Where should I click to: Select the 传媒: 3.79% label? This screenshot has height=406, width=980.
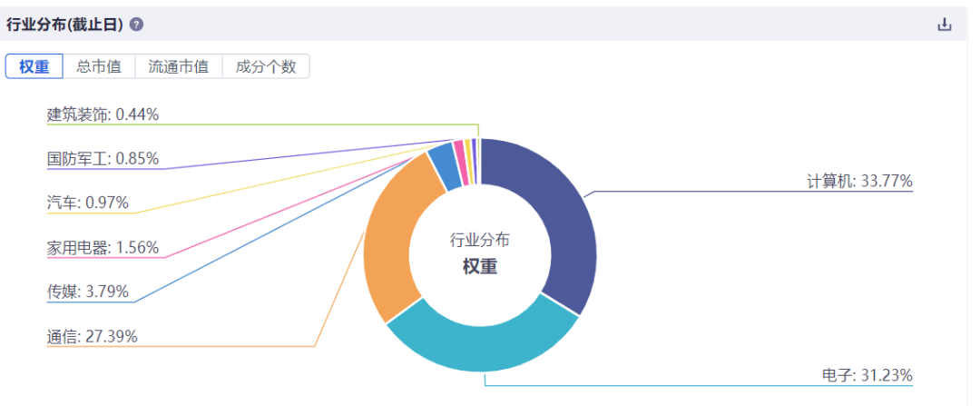tap(87, 292)
